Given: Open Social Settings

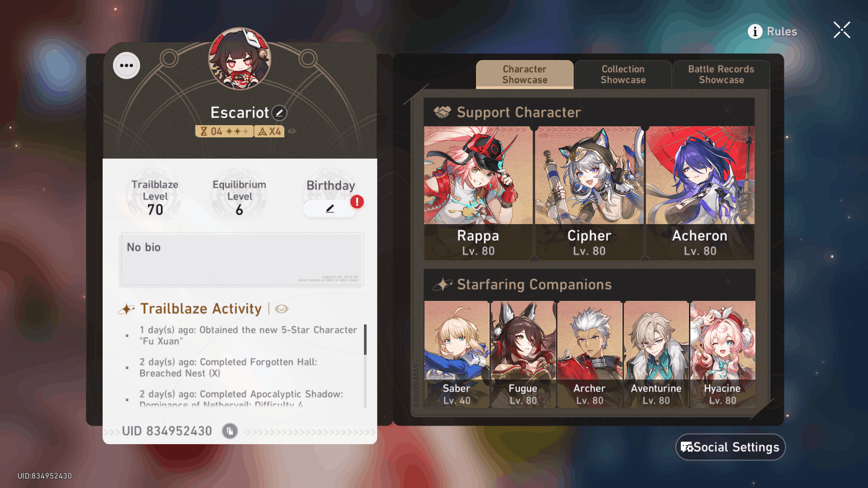Looking at the screenshot, I should [x=731, y=447].
